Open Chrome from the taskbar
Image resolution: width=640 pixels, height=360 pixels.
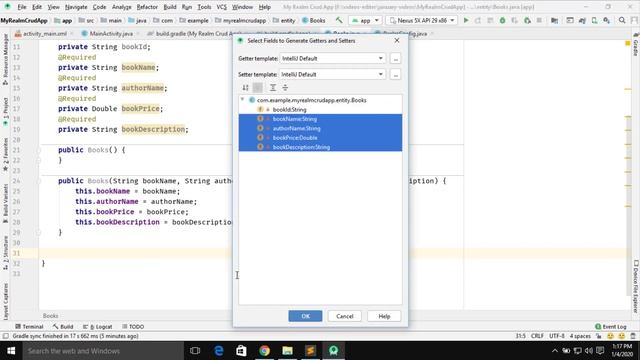264,351
